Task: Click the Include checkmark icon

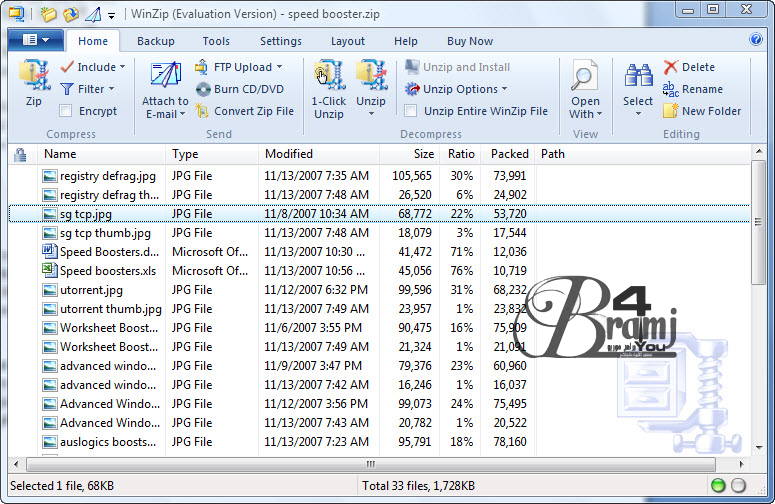Action: (x=67, y=67)
